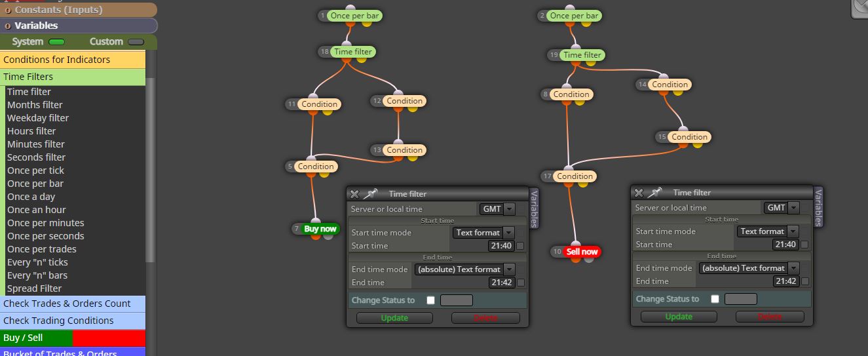The image size is (868, 356).
Task: Choose Once a day from block list
Action: 31,197
